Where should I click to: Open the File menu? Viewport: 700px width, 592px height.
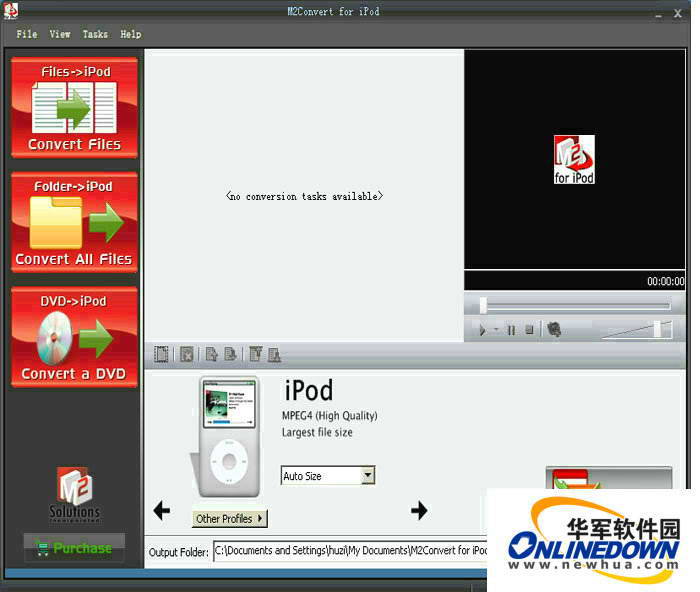(27, 34)
